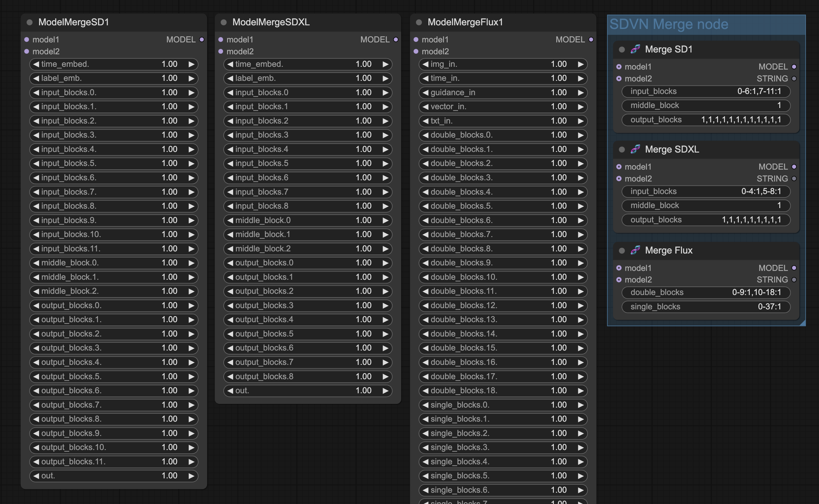Screen dimensions: 819x504
Task: Select the SDVN Merge node group title
Action: point(668,24)
